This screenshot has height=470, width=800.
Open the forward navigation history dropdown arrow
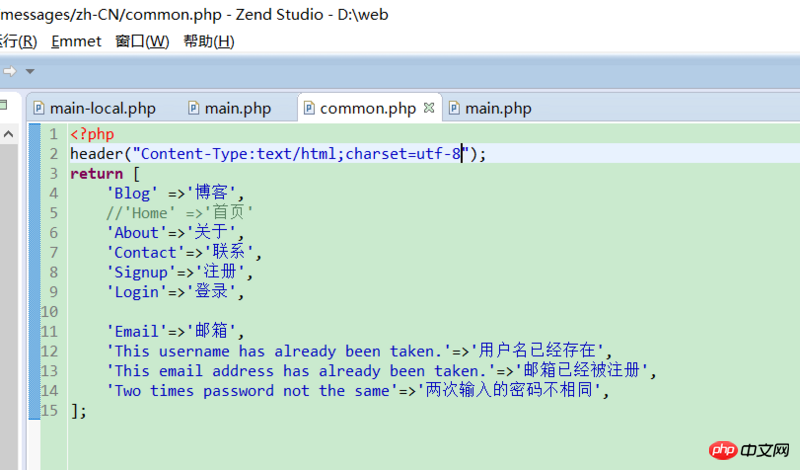tap(30, 71)
